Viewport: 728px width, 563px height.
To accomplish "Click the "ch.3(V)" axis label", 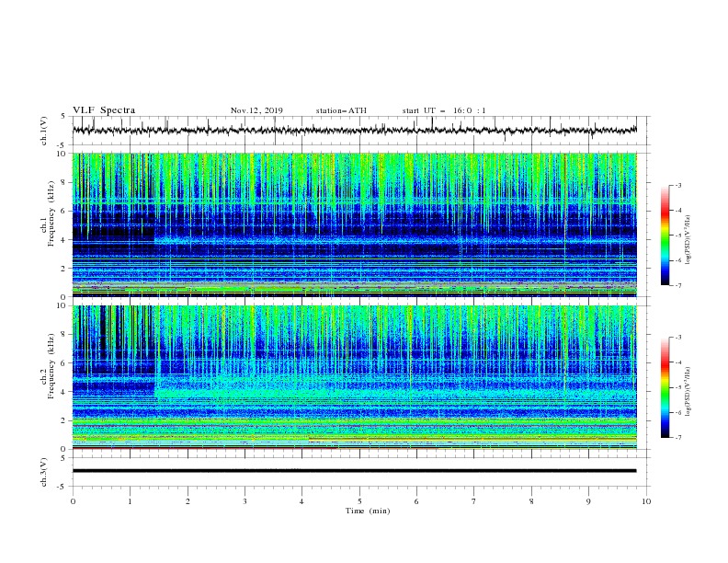I will pyautogui.click(x=44, y=472).
